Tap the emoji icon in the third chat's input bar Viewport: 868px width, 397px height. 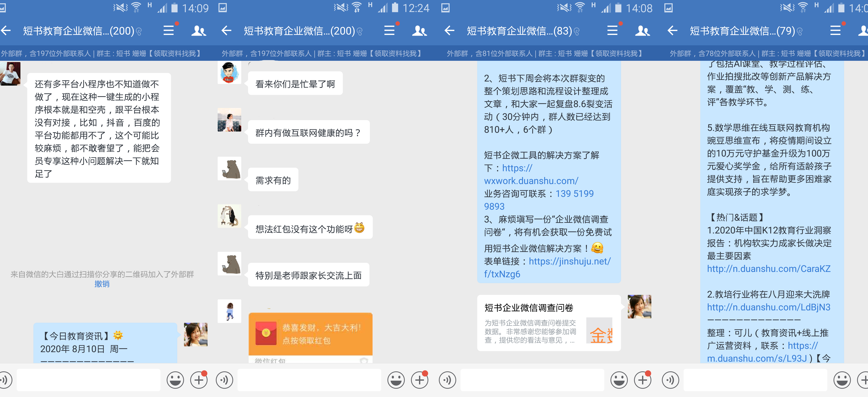(619, 380)
